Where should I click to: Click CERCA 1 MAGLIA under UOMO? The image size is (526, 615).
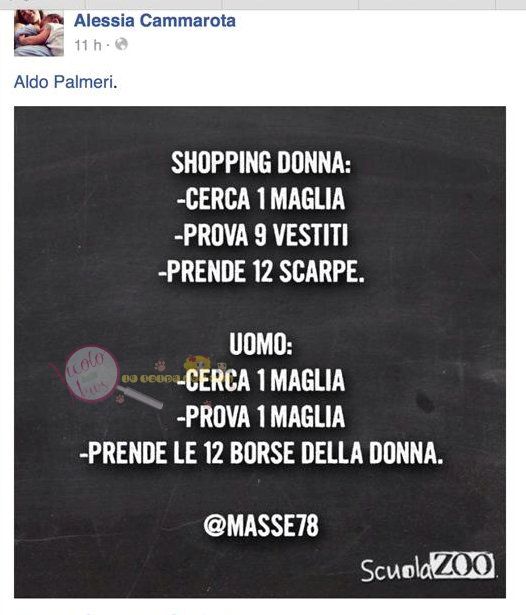[261, 380]
